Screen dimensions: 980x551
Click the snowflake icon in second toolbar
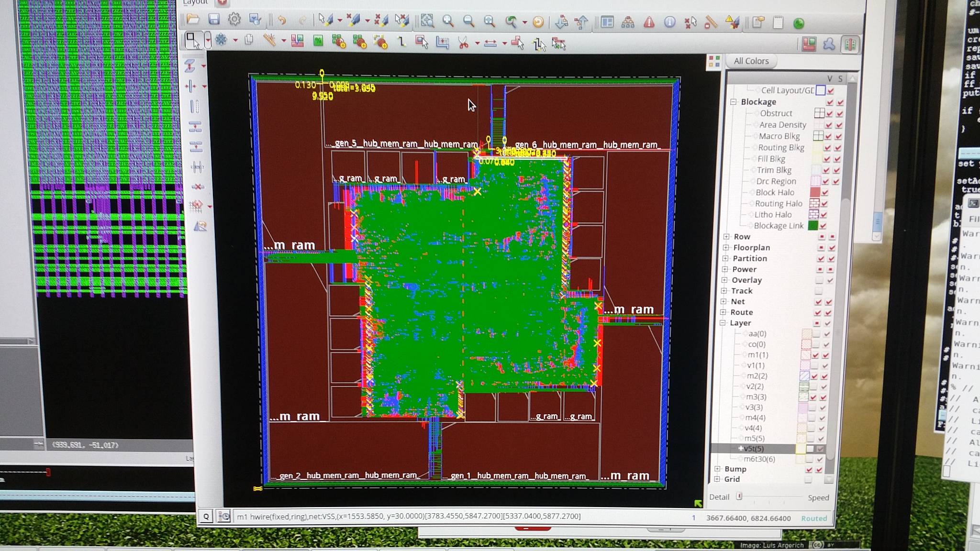coord(221,40)
